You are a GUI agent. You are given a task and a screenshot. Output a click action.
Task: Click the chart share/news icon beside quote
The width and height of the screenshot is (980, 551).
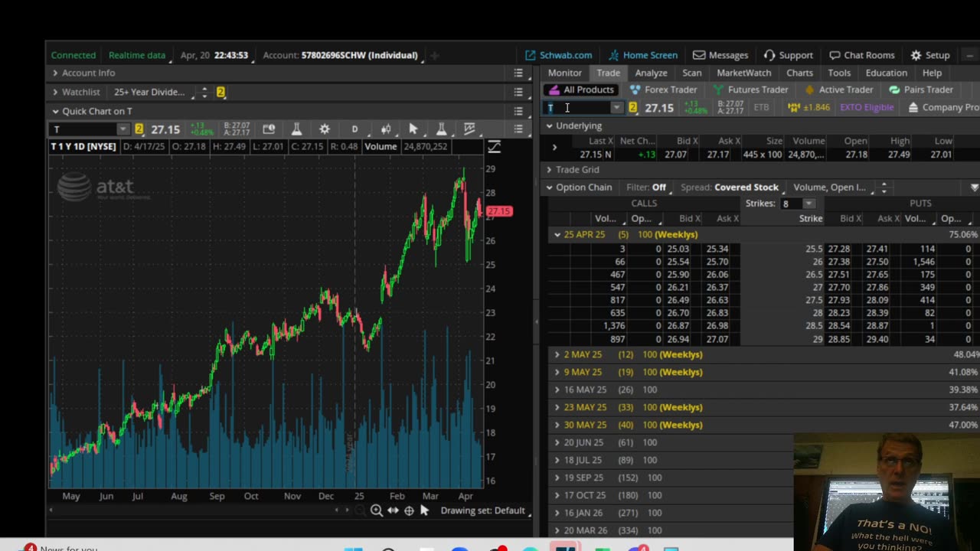(269, 129)
